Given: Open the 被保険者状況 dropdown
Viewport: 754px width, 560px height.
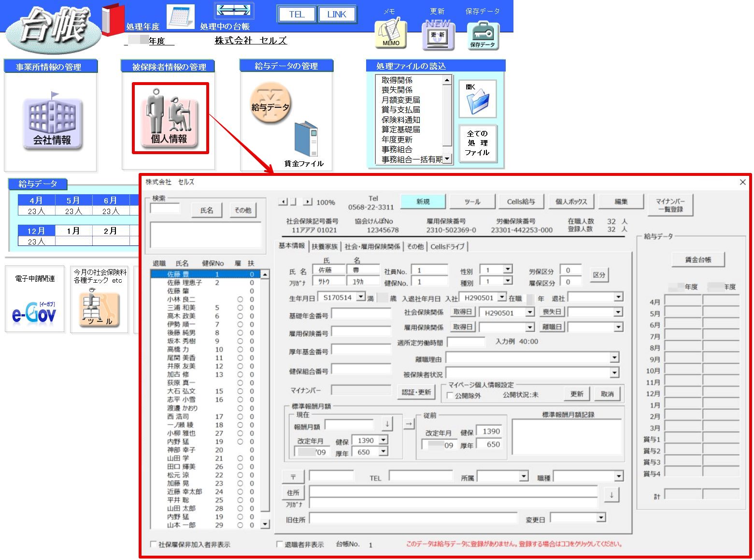Looking at the screenshot, I should click(614, 373).
